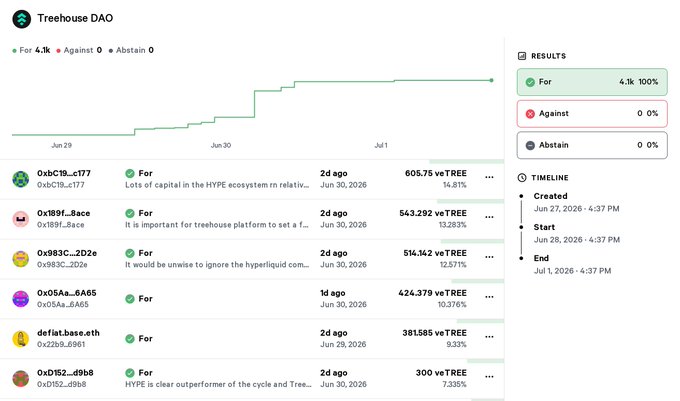Screen dimensions: 680x401
Task: Open voter 0x05Aa...6A65 profile name
Action: (x=66, y=293)
